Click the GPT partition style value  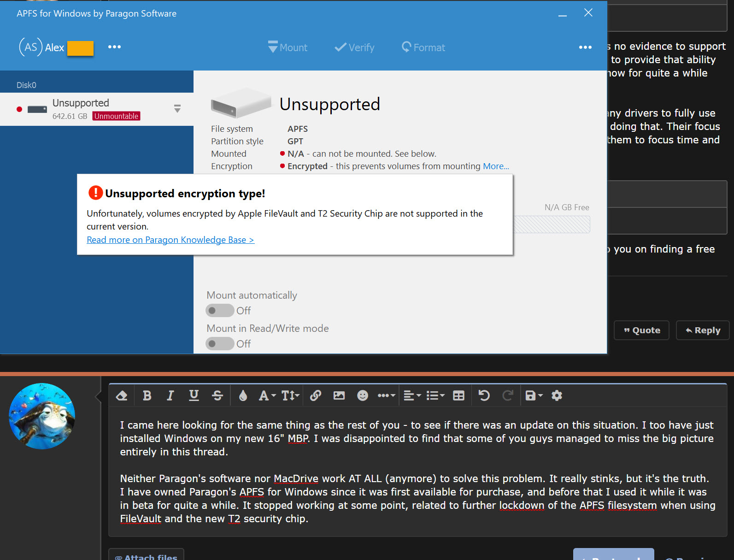(x=295, y=141)
